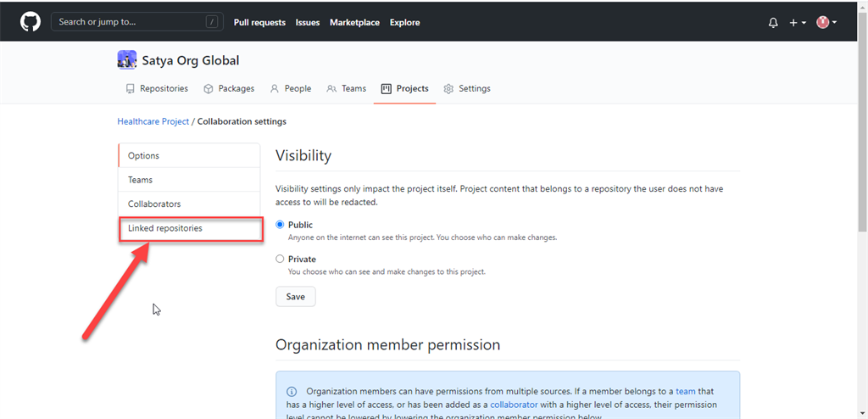Open the user profile avatar menu
Image resolution: width=868 pixels, height=419 pixels.
[826, 23]
